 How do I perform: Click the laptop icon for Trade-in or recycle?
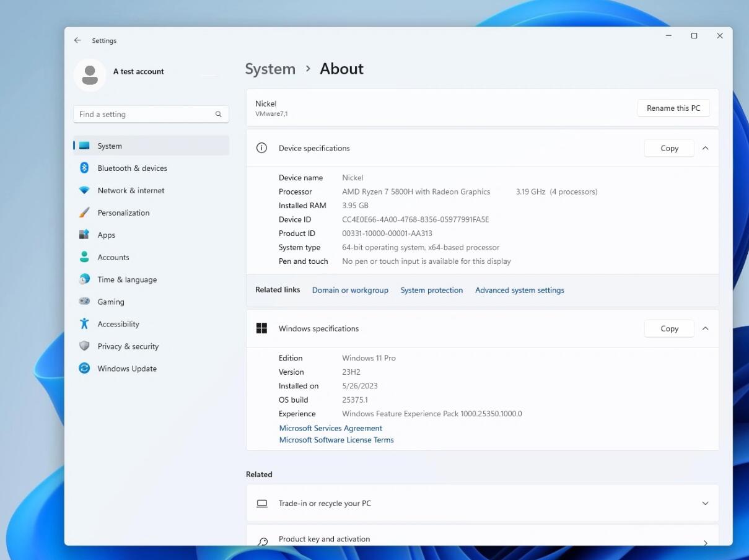click(262, 504)
